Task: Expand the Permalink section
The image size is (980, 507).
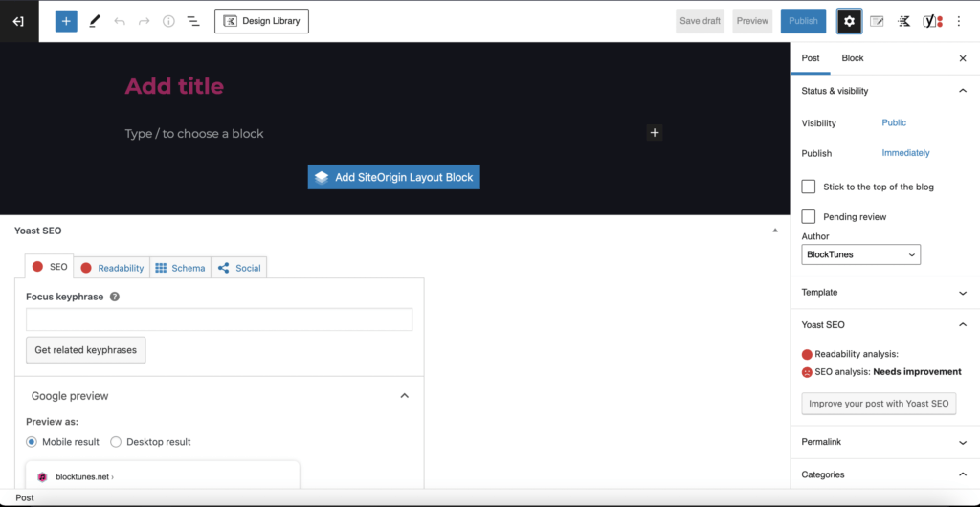Action: (x=885, y=442)
